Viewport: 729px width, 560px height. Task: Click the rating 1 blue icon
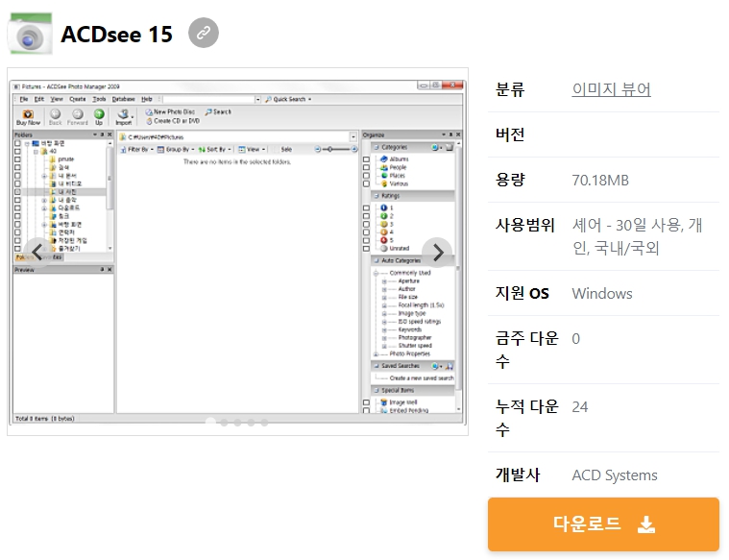click(x=384, y=207)
